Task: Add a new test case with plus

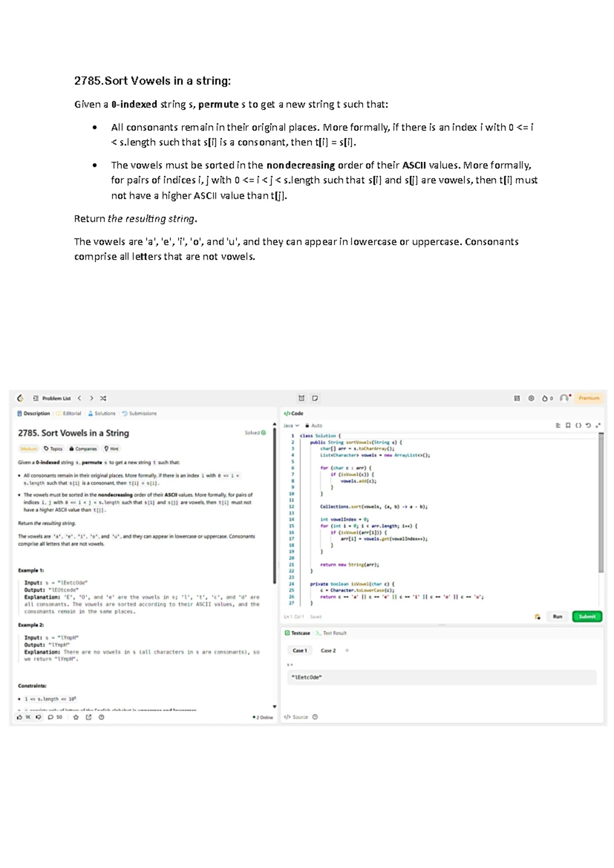Action: (x=347, y=651)
